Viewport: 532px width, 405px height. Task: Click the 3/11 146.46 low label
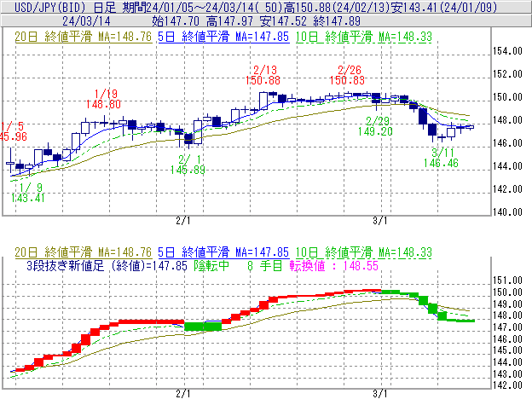tap(441, 158)
